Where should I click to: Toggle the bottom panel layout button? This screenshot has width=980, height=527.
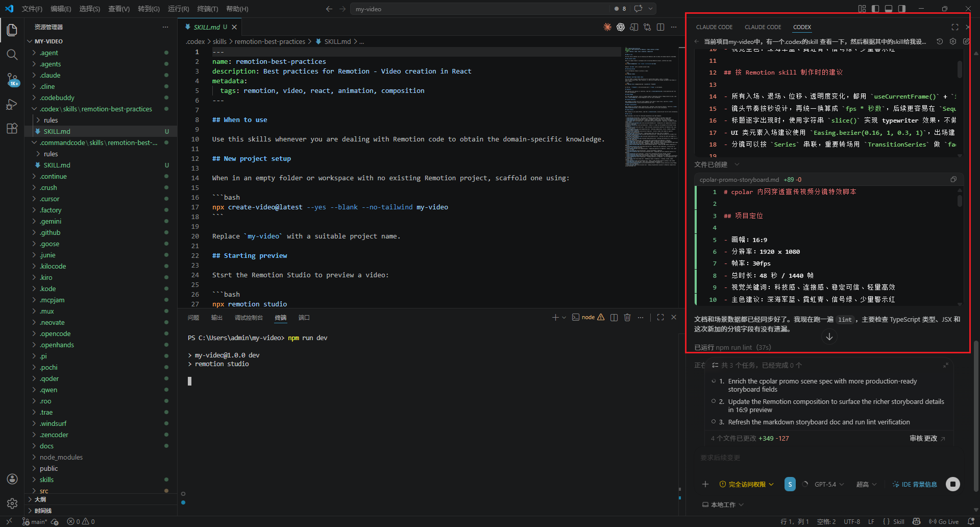click(889, 9)
